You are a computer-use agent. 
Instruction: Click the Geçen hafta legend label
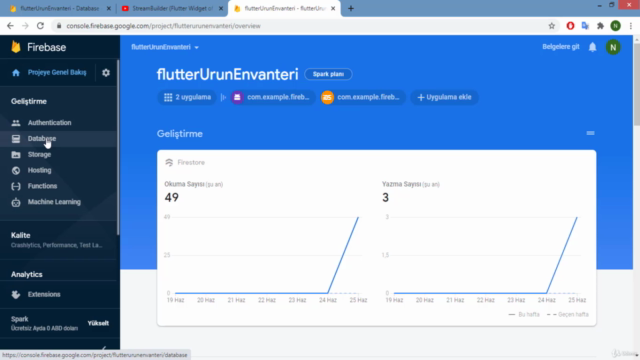pyautogui.click(x=573, y=314)
